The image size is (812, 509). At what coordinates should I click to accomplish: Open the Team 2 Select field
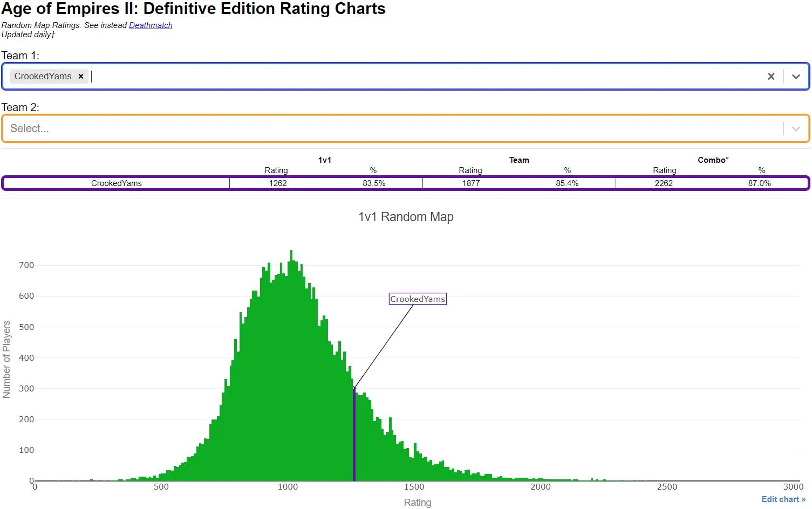(x=406, y=128)
